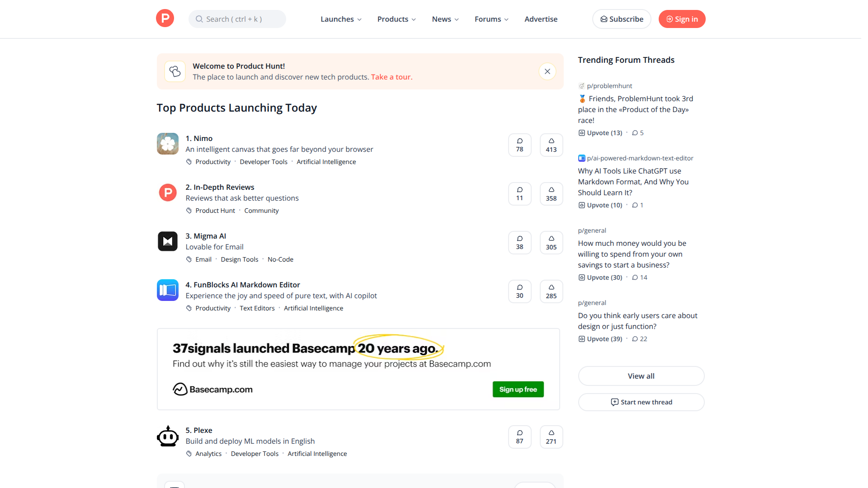Click the Plexe robot logo
The image size is (868, 488).
click(167, 436)
